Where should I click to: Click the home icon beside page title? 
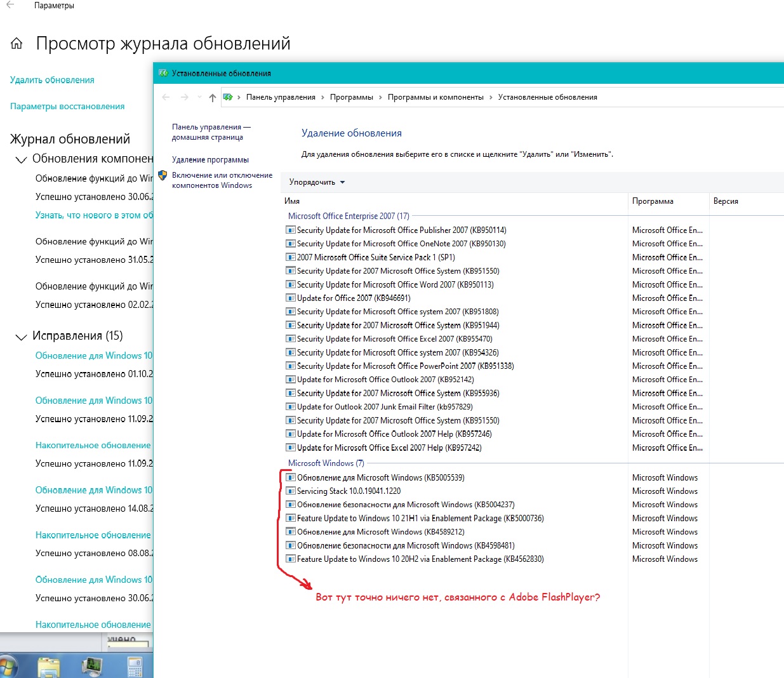point(17,43)
